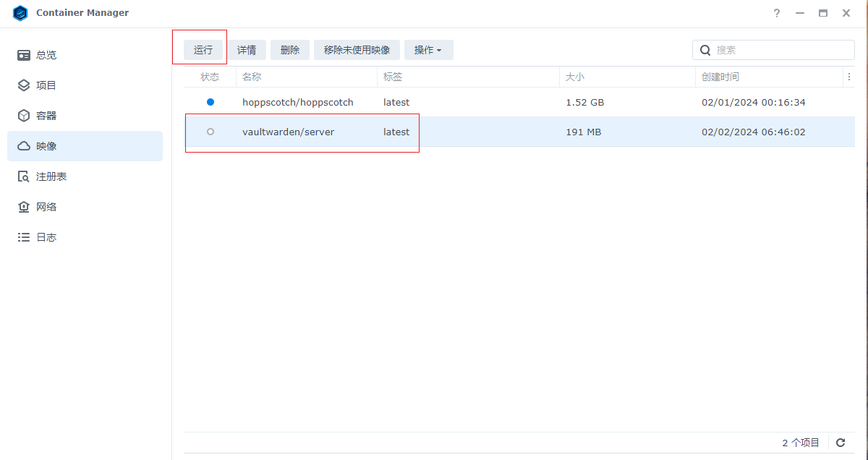This screenshot has width=868, height=460.
Task: Expand the 操作 dropdown
Action: point(428,50)
